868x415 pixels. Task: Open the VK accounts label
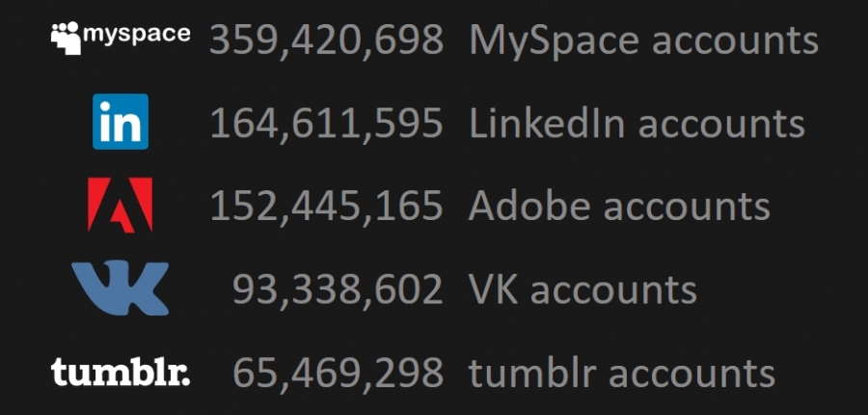pos(583,290)
